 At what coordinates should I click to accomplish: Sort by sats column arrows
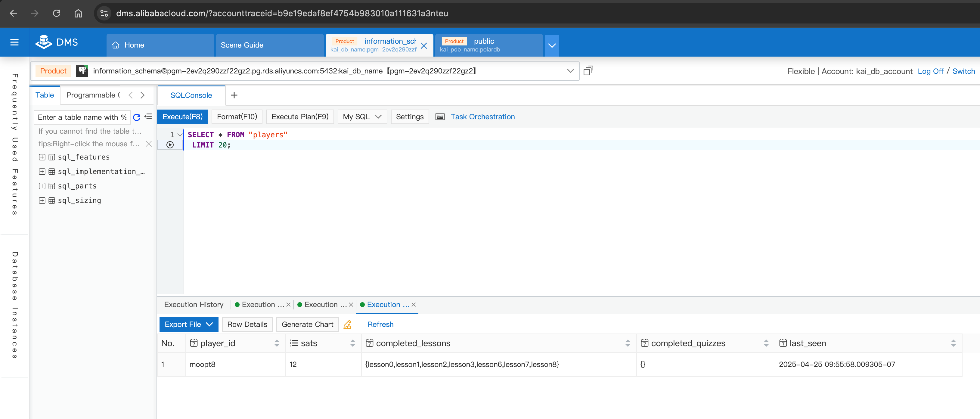353,343
